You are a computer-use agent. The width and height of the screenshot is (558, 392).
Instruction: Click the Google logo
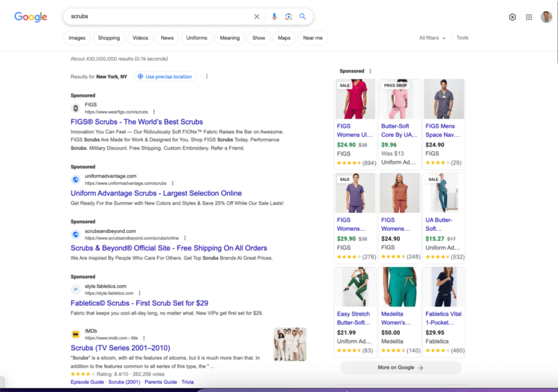30,17
